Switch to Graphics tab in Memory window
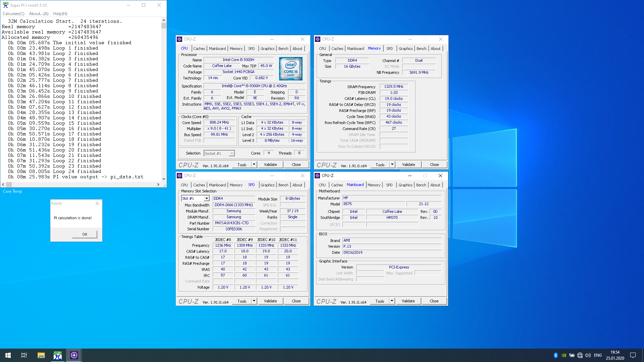 click(x=406, y=49)
